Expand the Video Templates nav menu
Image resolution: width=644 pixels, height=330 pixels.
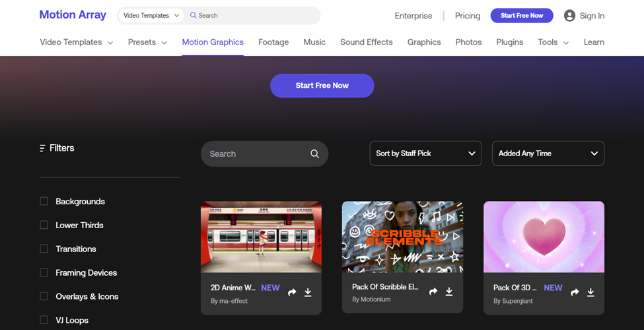[x=77, y=42]
